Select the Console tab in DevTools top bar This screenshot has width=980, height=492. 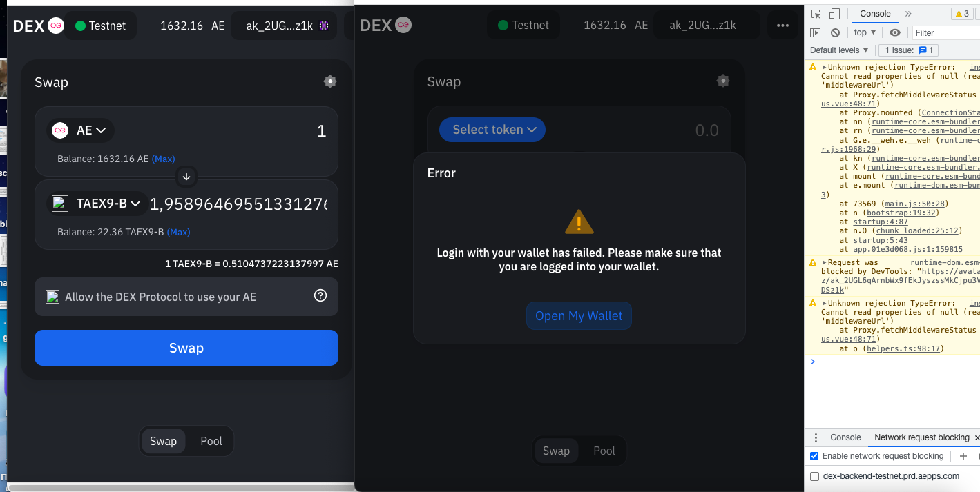pyautogui.click(x=875, y=14)
